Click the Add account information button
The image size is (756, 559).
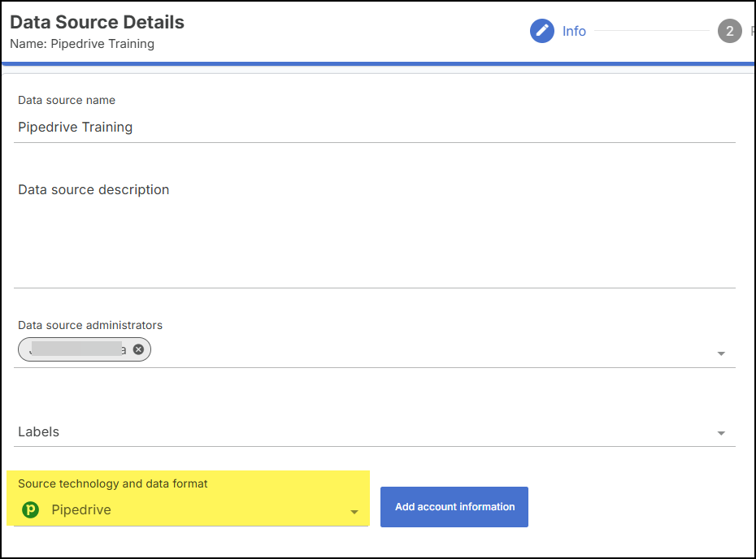click(x=454, y=507)
